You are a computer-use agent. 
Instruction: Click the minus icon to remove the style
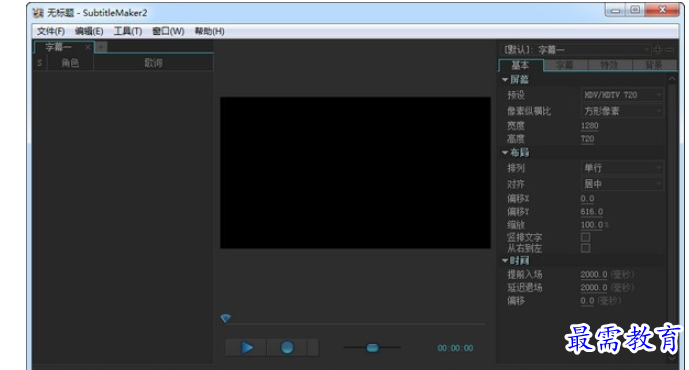coord(670,50)
